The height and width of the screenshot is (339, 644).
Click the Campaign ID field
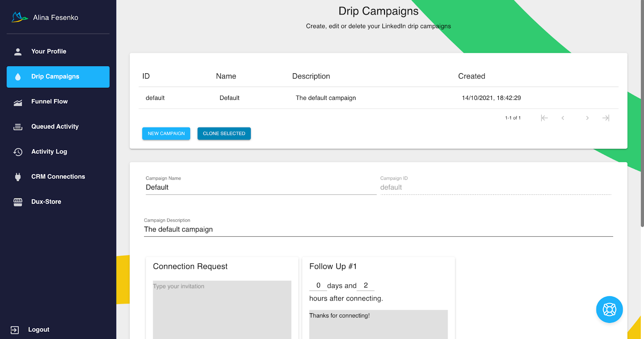495,188
